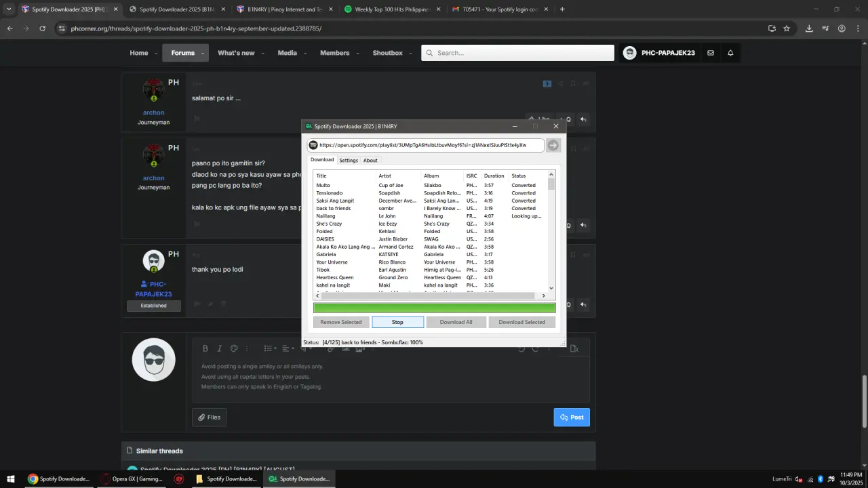Open Chrome downloads icon in the toolbar
Screen dimensions: 868x488
pyautogui.click(x=809, y=28)
